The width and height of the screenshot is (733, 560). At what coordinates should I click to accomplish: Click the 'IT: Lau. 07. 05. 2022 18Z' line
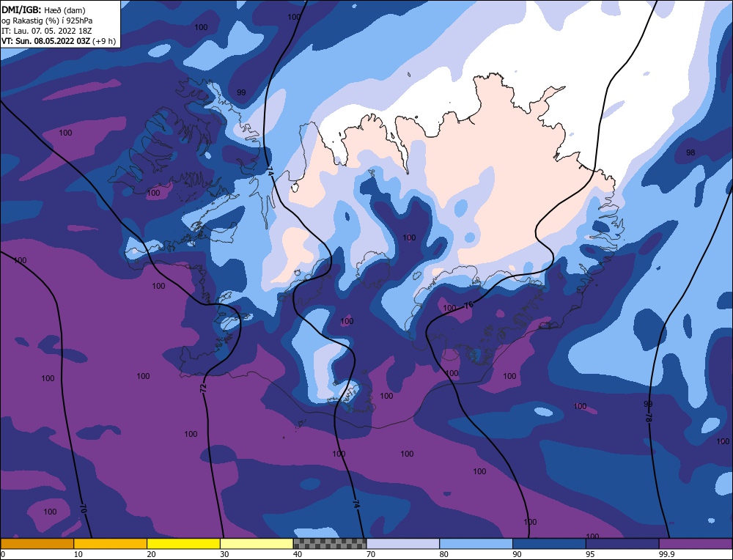tap(46, 31)
